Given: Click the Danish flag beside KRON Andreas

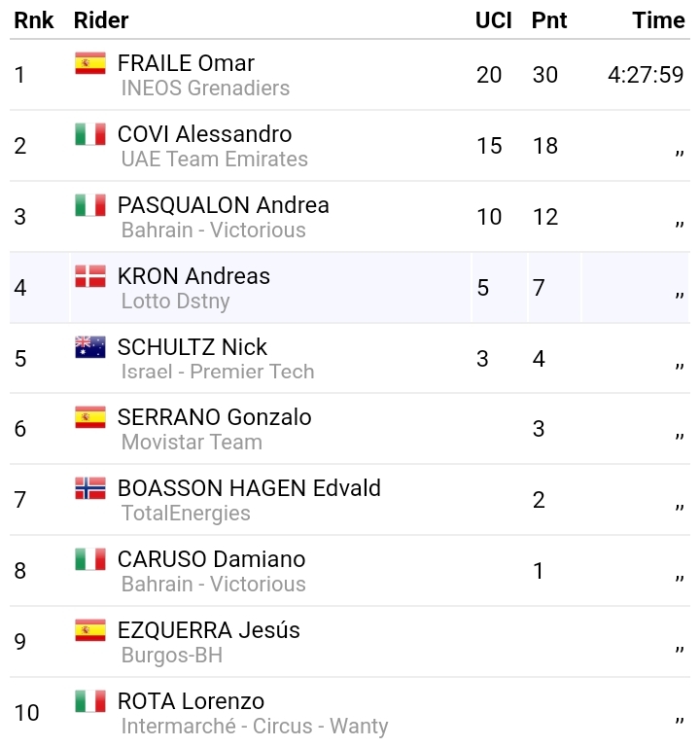Looking at the screenshot, I should (90, 276).
